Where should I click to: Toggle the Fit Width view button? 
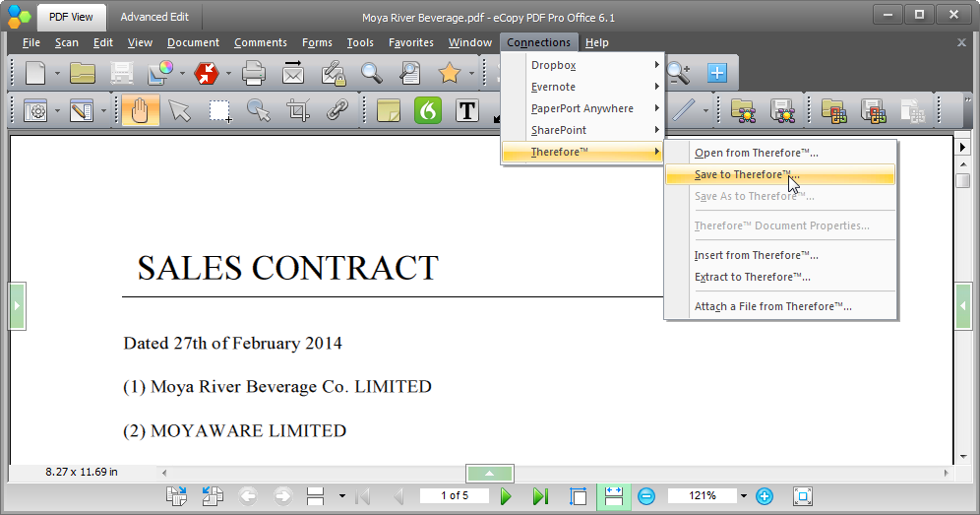point(613,496)
